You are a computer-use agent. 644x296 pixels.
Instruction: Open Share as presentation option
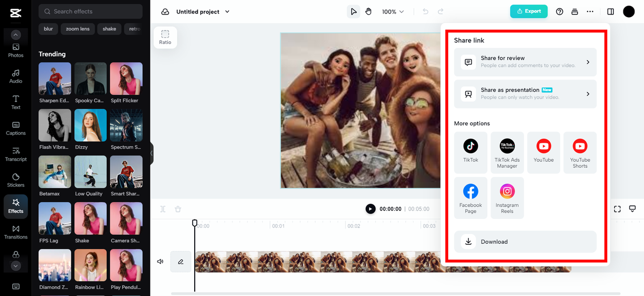coord(525,94)
